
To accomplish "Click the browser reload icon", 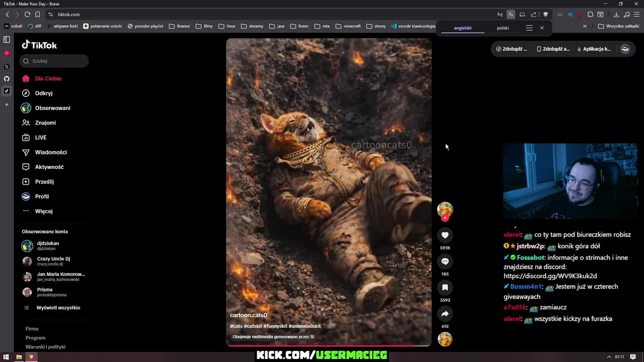I will pyautogui.click(x=27, y=15).
